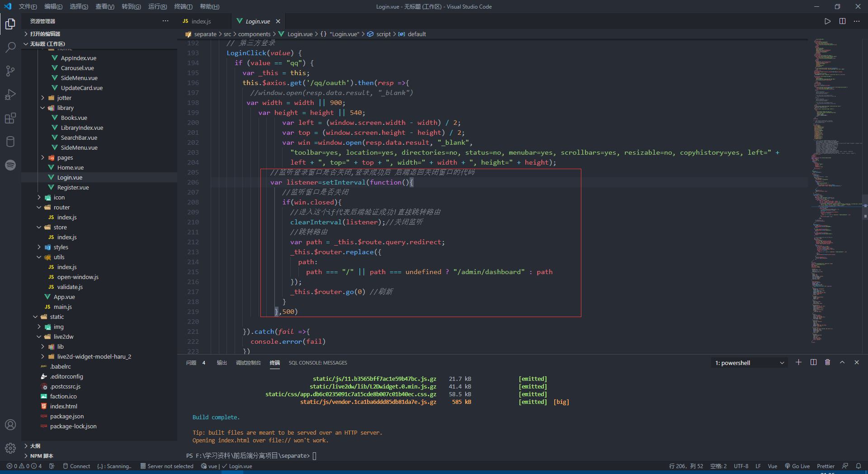The width and height of the screenshot is (868, 474).
Task: Open Explorer panel More Actions ellipsis
Action: click(165, 21)
